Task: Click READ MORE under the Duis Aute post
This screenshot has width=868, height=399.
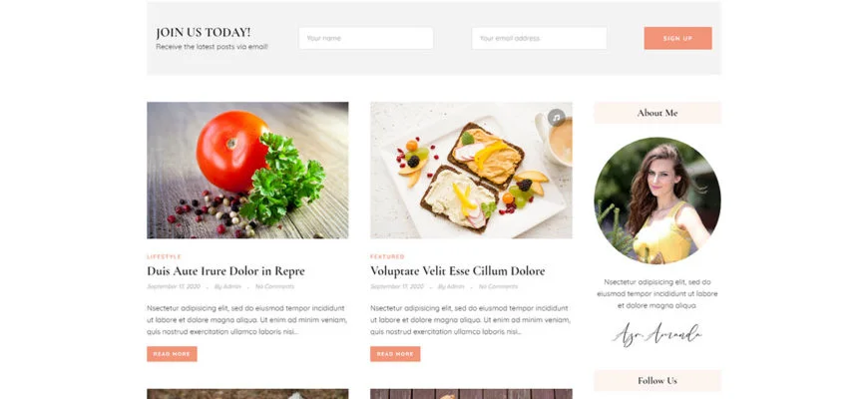Action: 172,354
